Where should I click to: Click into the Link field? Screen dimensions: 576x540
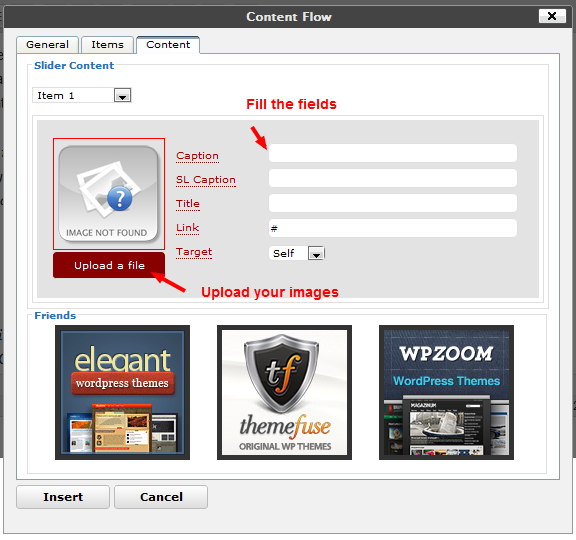(393, 228)
